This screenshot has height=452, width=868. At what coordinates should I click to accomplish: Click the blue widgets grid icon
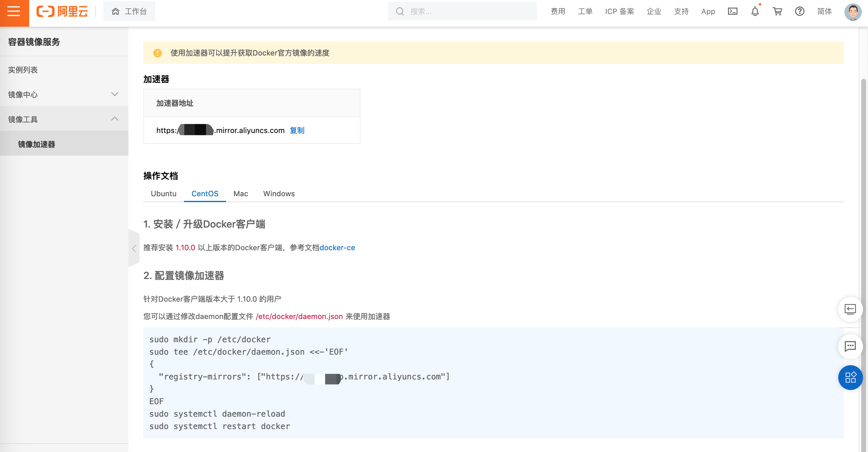(851, 378)
